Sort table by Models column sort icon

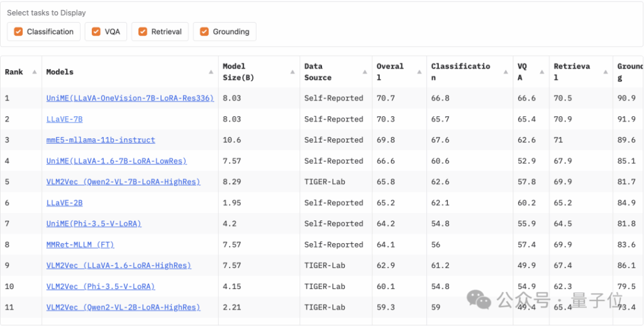pyautogui.click(x=211, y=72)
